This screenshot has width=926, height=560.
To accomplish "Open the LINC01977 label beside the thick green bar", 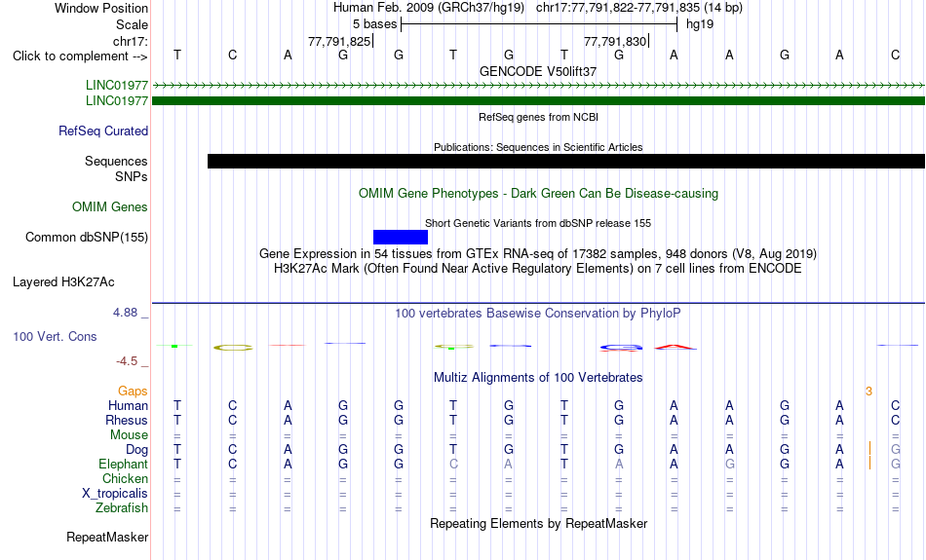I will tap(116, 101).
